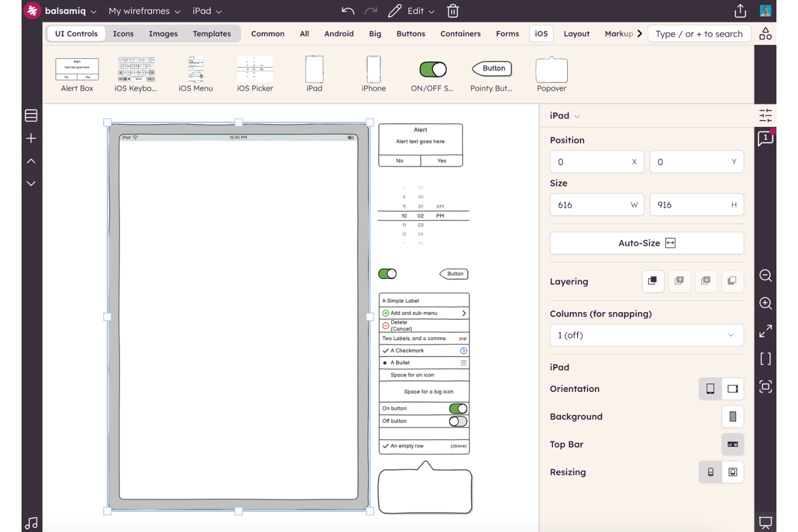Redo the last action
Viewport: 798px width, 532px height.
click(371, 11)
